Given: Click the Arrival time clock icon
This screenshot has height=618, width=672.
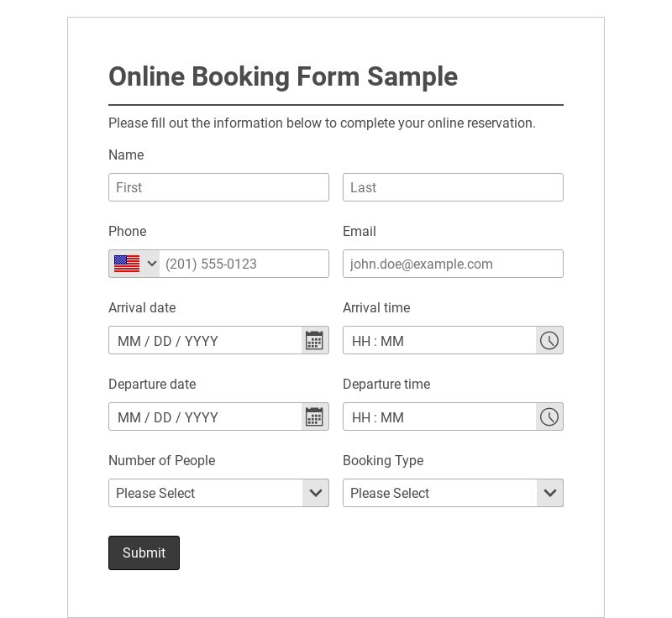Looking at the screenshot, I should (549, 340).
